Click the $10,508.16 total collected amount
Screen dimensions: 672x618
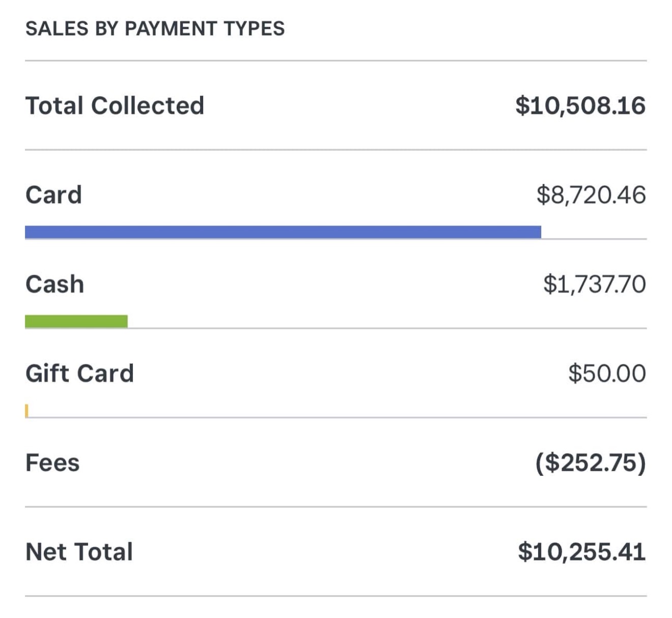coord(580,105)
